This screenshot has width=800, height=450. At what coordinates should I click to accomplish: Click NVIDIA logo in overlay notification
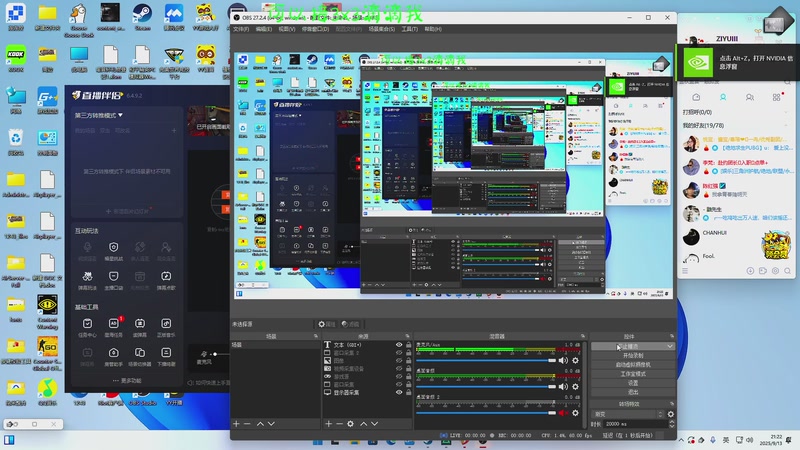pos(697,63)
